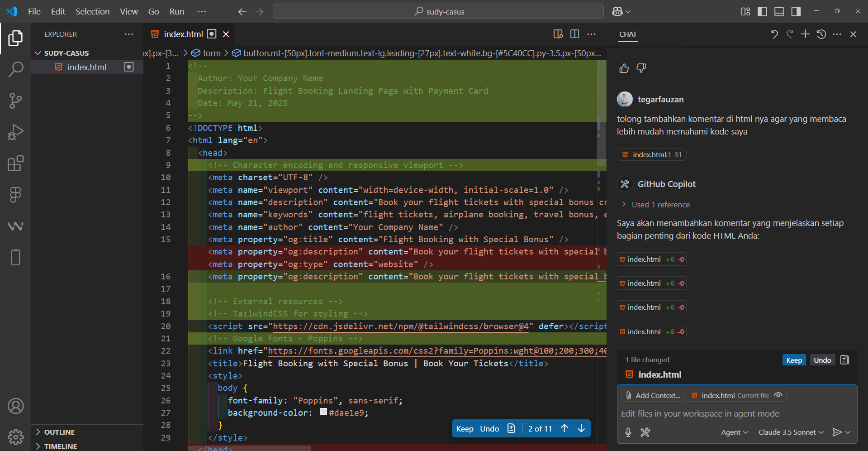The height and width of the screenshot is (451, 868).
Task: Toggle the Secondary Side Bar panel
Action: [x=796, y=11]
